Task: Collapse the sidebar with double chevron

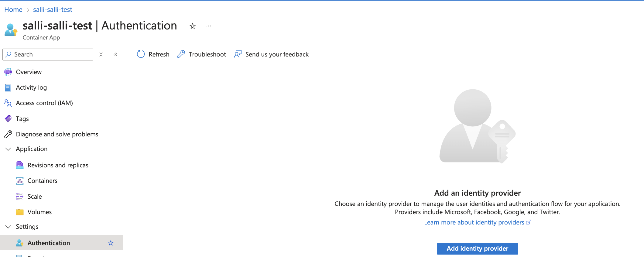Action: [115, 54]
